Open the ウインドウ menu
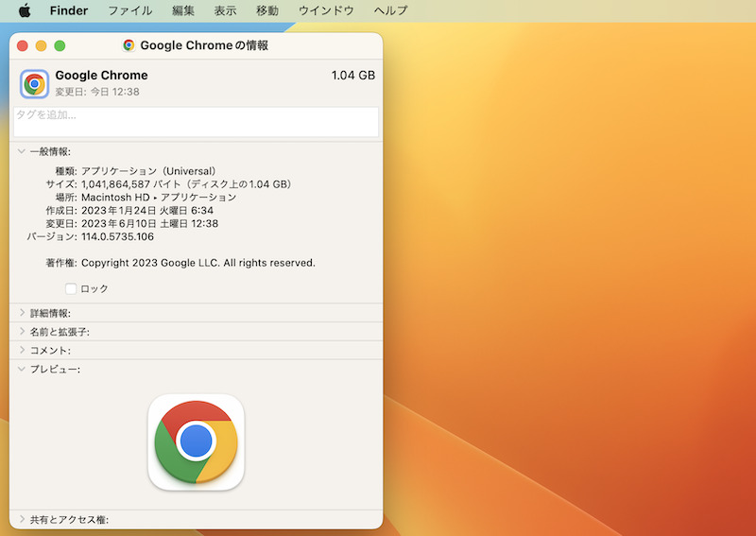 tap(326, 10)
